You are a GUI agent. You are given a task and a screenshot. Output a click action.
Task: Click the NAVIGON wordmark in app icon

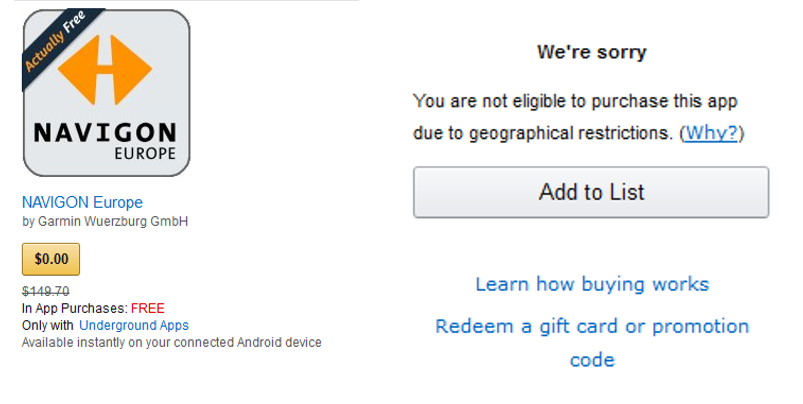(x=105, y=133)
